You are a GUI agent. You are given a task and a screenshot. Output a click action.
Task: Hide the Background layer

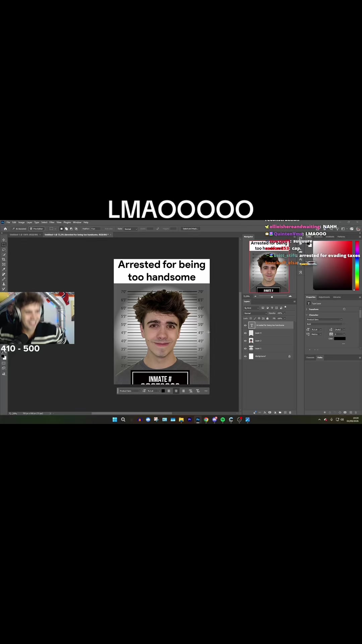tap(245, 356)
